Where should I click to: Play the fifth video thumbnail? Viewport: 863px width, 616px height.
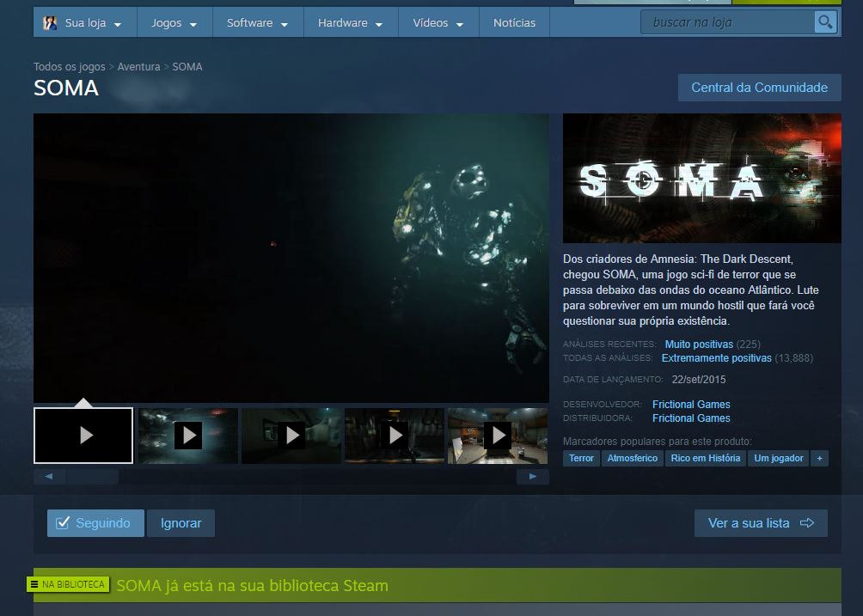[498, 435]
